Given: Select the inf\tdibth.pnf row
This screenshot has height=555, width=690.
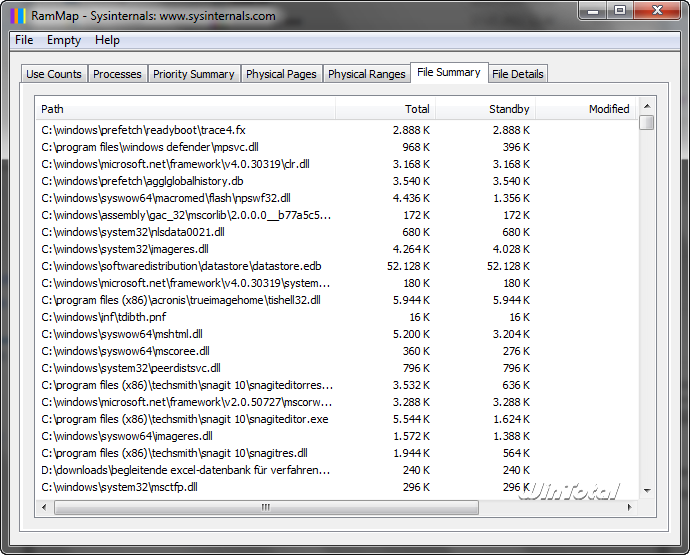Looking at the screenshot, I should pos(336,317).
